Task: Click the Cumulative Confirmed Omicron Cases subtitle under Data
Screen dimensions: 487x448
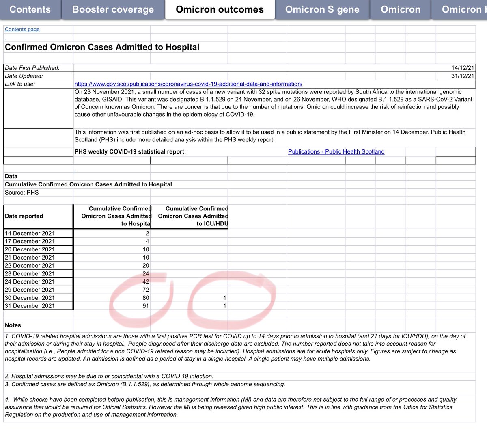Action: pos(88,184)
